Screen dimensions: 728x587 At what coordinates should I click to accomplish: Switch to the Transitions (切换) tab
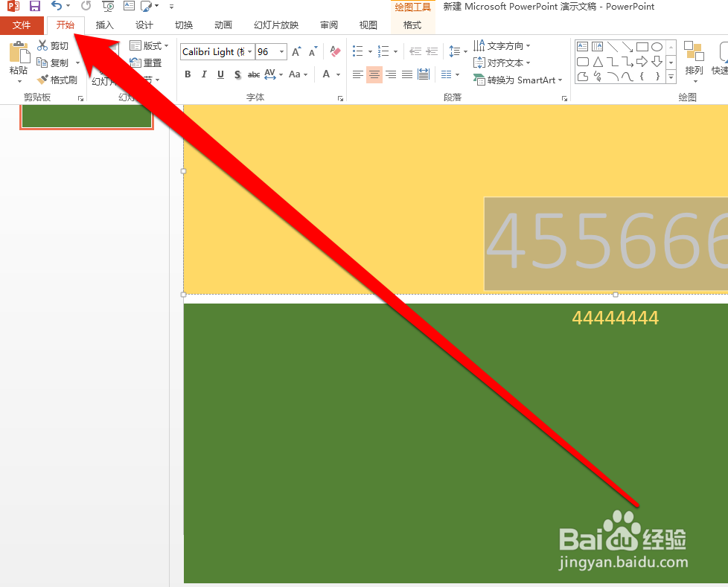click(x=184, y=25)
